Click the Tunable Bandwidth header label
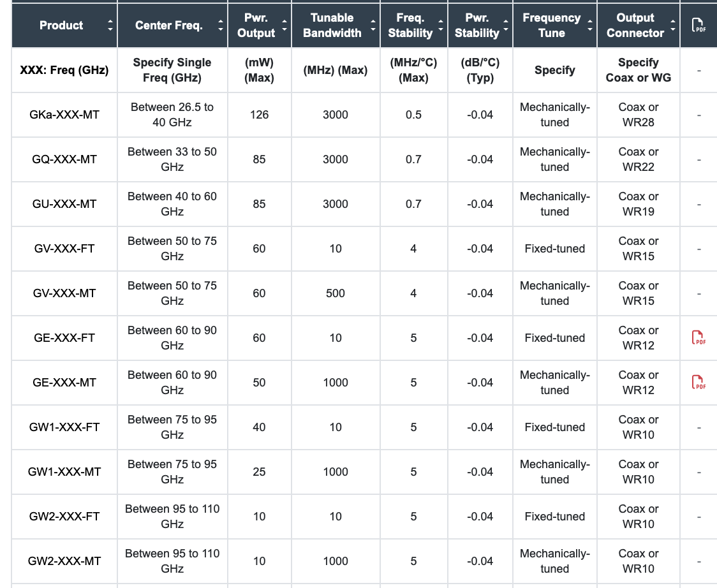The image size is (717, 588). coord(332,26)
